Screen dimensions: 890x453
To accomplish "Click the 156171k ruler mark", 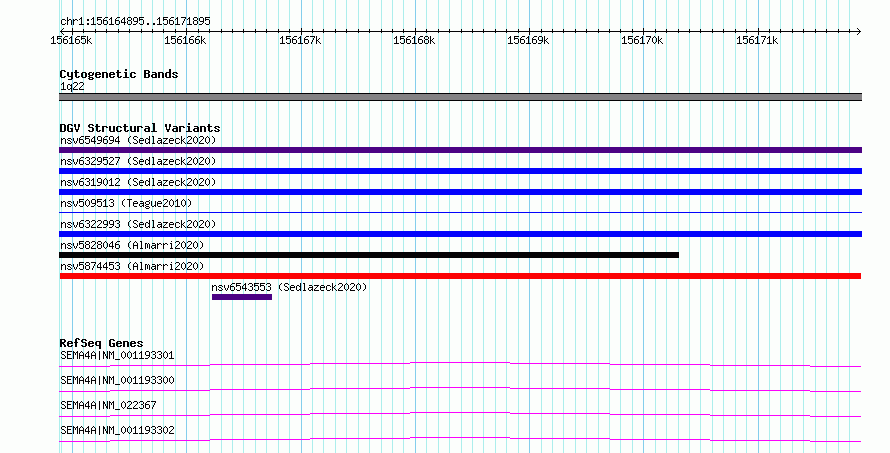I will (x=757, y=41).
